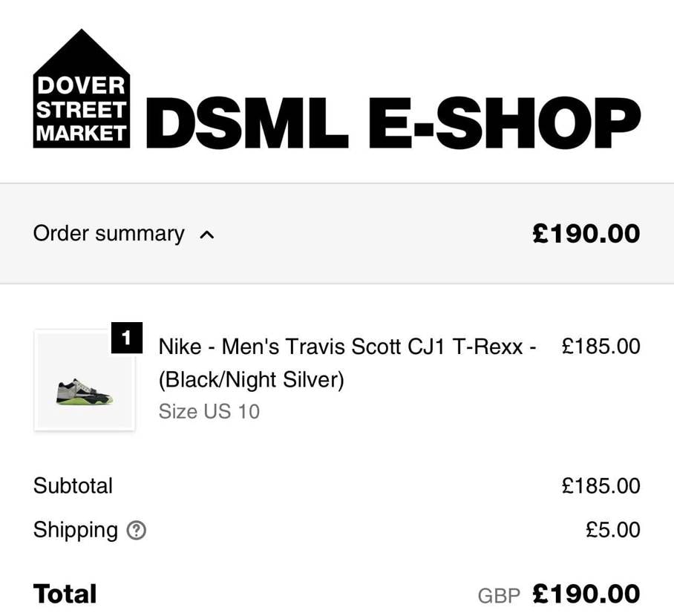This screenshot has height=616, width=674.
Task: Click the upward chevron beside Order summary
Action: point(206,235)
